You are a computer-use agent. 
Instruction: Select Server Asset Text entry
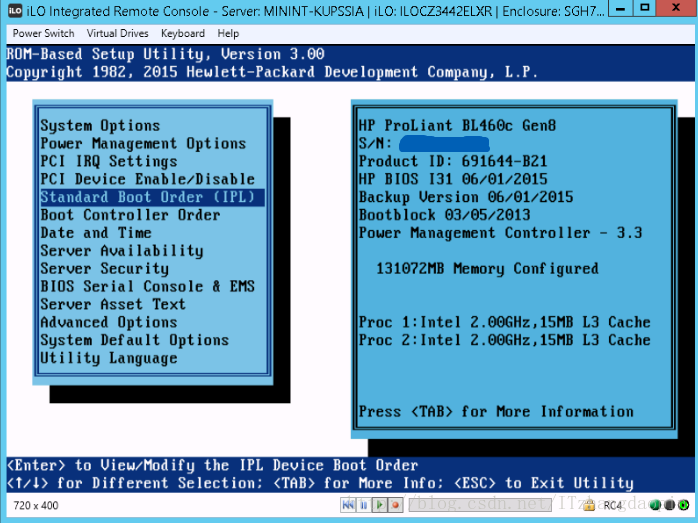[x=113, y=304]
